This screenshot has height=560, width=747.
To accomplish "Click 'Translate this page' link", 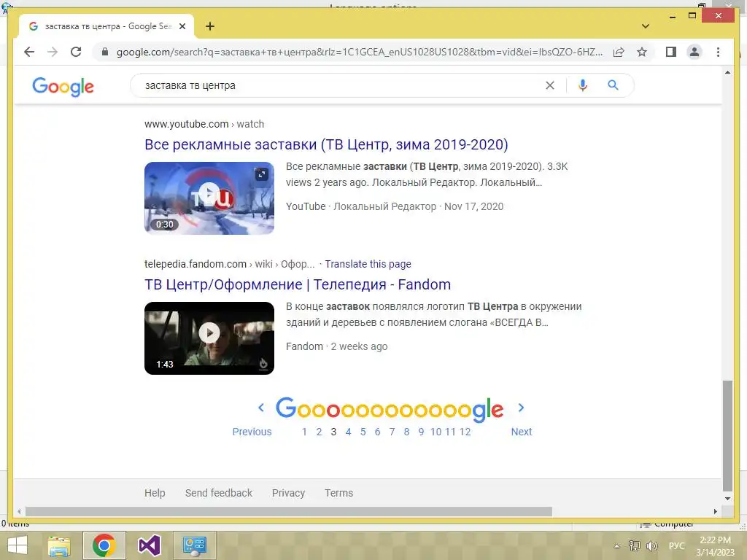I will pyautogui.click(x=368, y=264).
